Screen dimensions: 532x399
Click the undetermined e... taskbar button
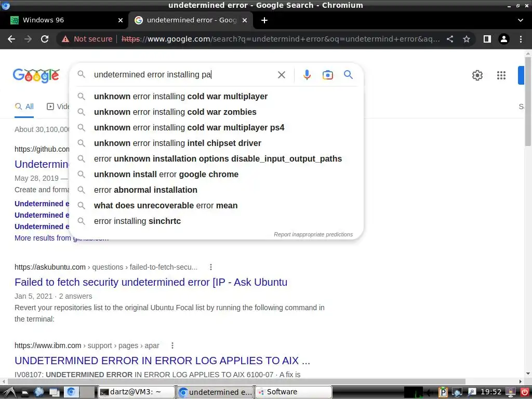(x=215, y=392)
